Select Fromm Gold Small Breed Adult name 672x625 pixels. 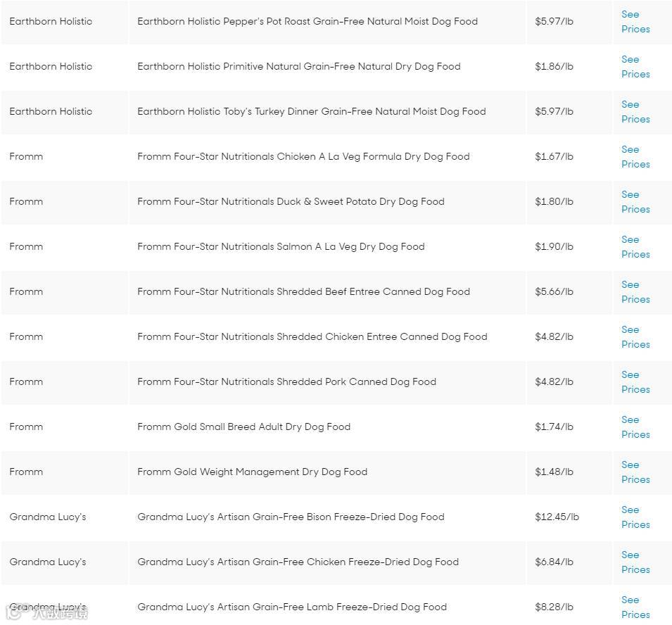coord(244,427)
